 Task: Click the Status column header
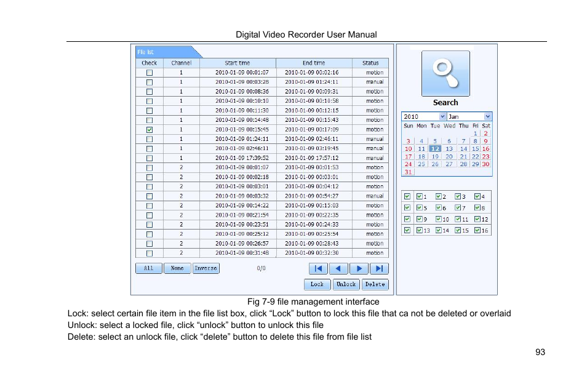click(x=370, y=63)
